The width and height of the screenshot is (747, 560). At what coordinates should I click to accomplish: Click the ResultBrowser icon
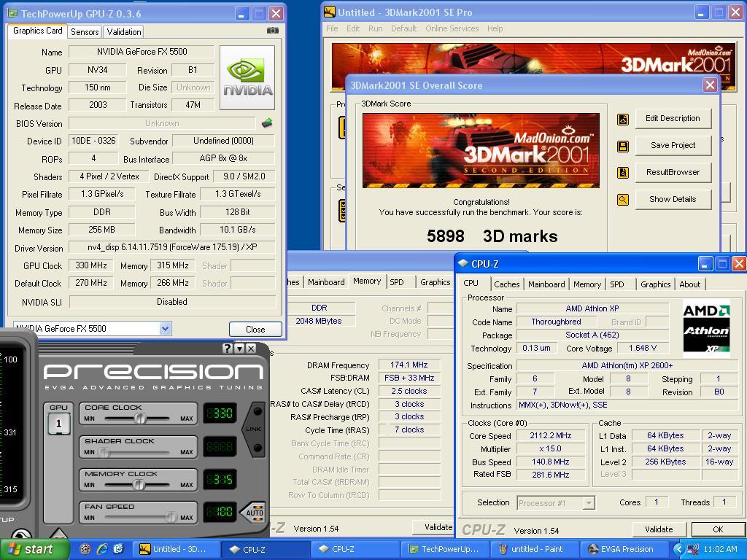(x=623, y=173)
